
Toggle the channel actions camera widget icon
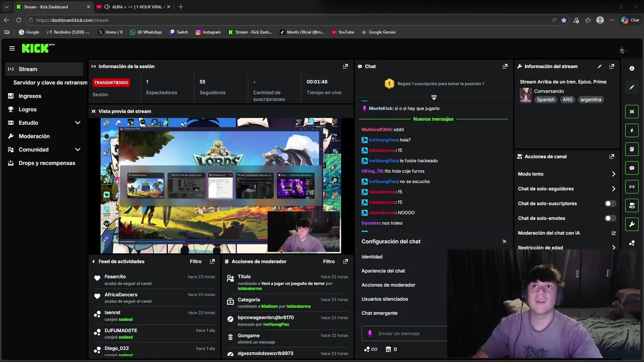(x=632, y=205)
